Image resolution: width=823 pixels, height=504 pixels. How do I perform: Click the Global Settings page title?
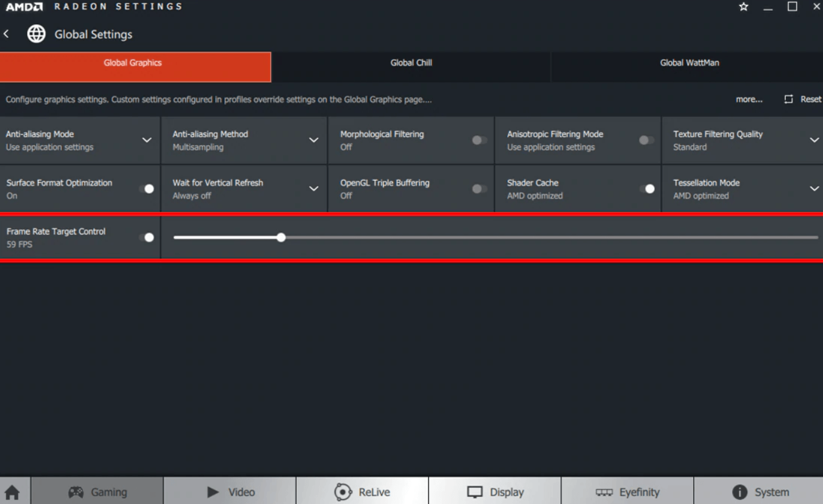coord(93,35)
